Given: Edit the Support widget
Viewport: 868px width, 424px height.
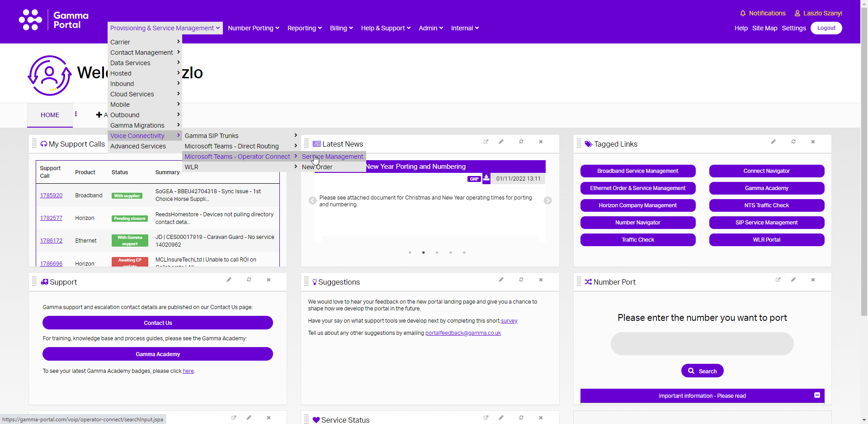Looking at the screenshot, I should tap(229, 280).
